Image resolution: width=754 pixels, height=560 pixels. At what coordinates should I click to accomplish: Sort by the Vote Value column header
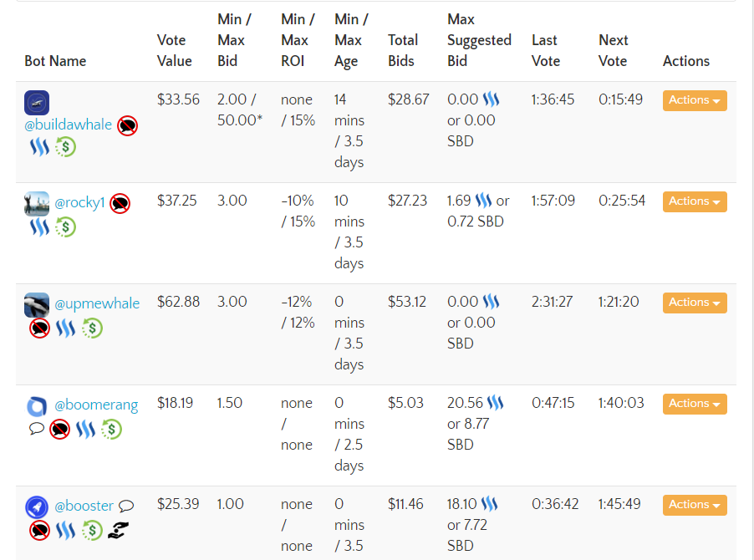tap(174, 50)
